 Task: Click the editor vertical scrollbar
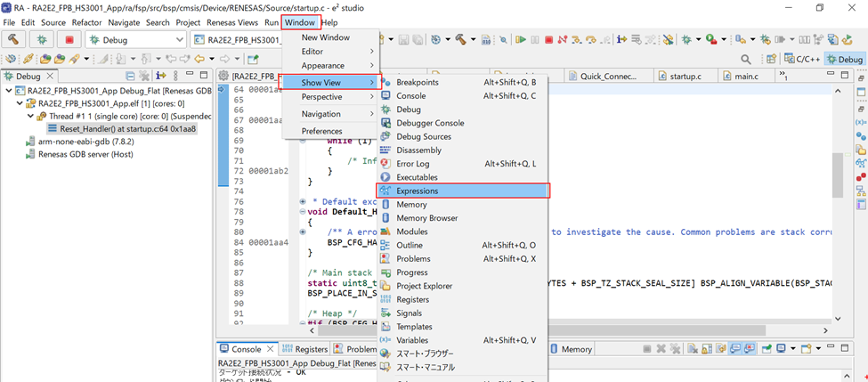tap(838, 175)
